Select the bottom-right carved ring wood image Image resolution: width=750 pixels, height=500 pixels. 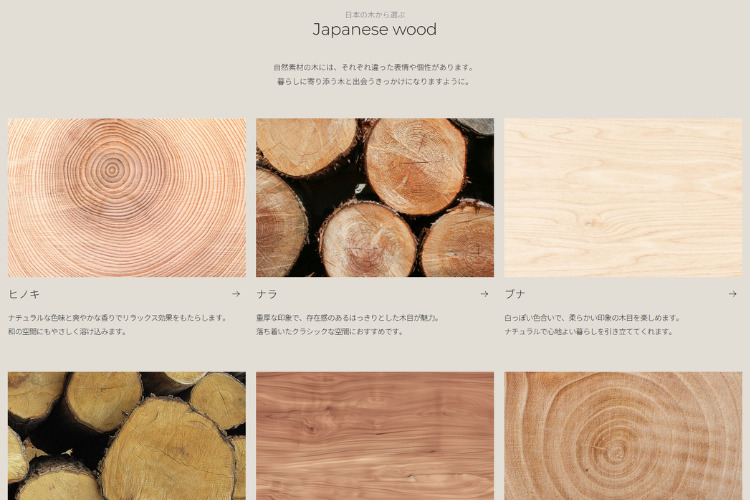(x=623, y=436)
